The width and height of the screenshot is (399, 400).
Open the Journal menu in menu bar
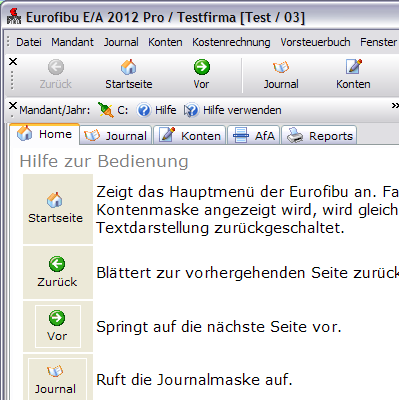click(121, 42)
